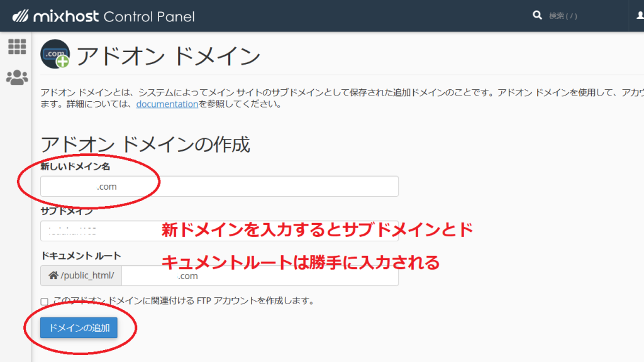Open the sidebar grid home icon
This screenshot has height=362, width=644.
(17, 47)
